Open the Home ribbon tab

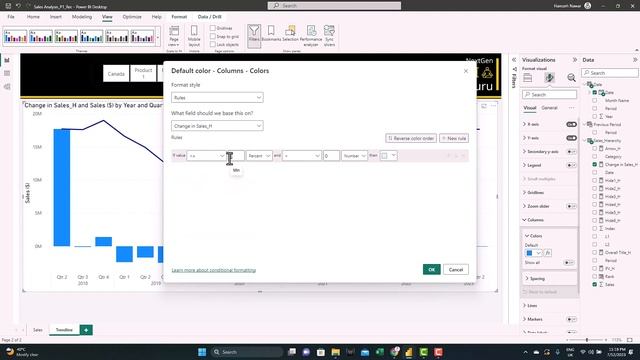click(33, 17)
